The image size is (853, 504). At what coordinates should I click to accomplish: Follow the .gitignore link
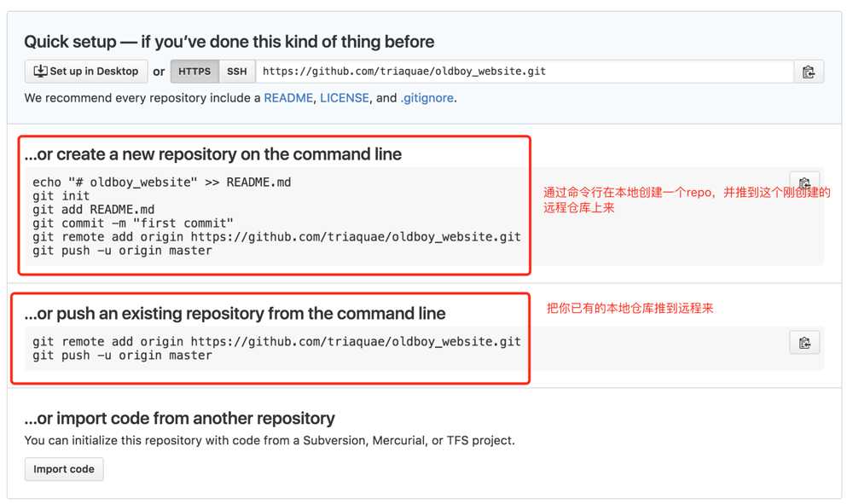[x=427, y=98]
